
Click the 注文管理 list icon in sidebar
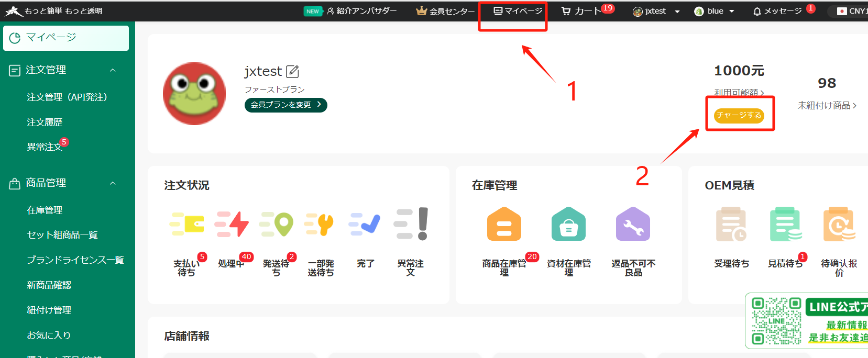[x=15, y=71]
